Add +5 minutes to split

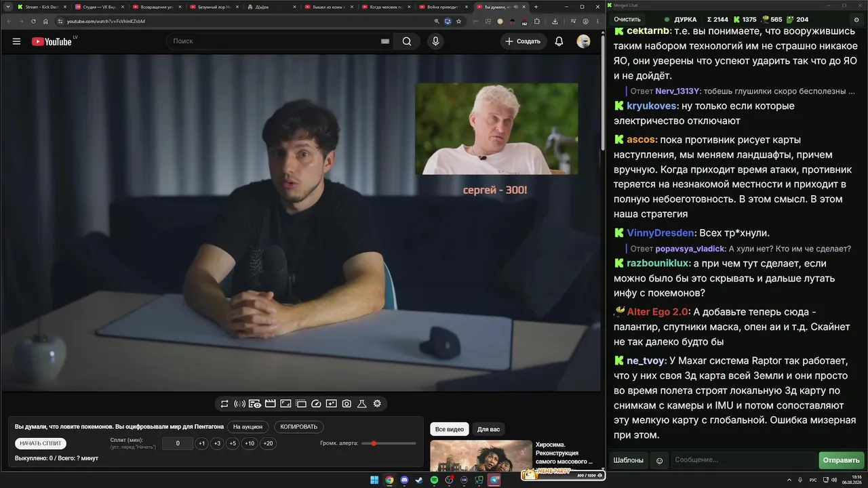[x=233, y=443]
